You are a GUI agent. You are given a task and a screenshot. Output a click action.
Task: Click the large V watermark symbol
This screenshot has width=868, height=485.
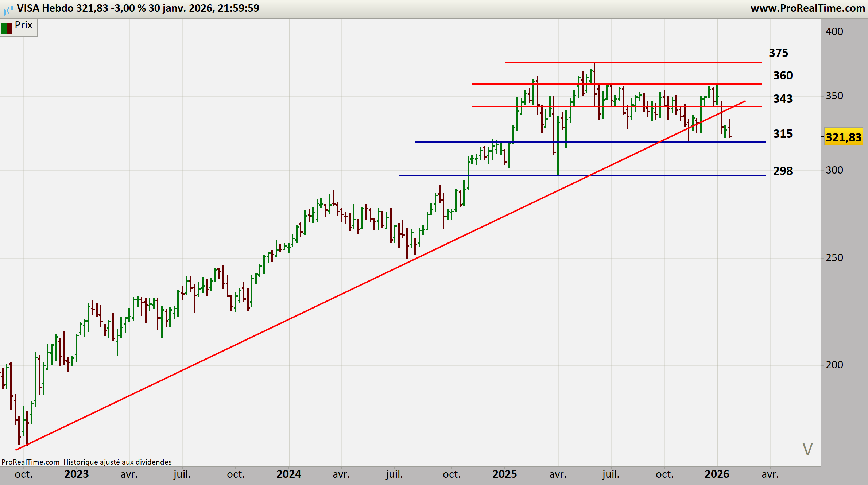tap(807, 449)
